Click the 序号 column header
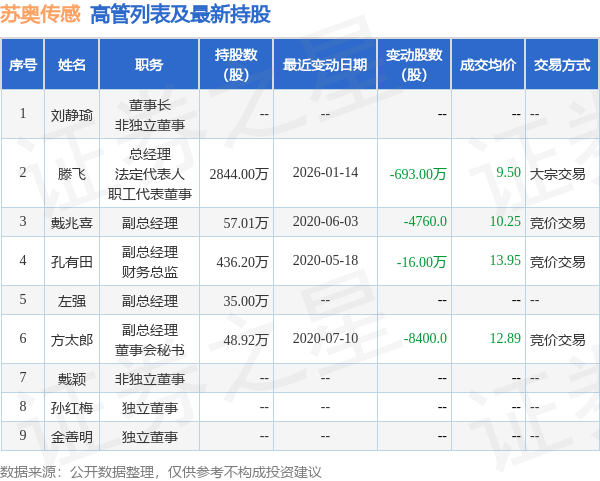Viewport: 600px width, 481px height. click(x=23, y=65)
